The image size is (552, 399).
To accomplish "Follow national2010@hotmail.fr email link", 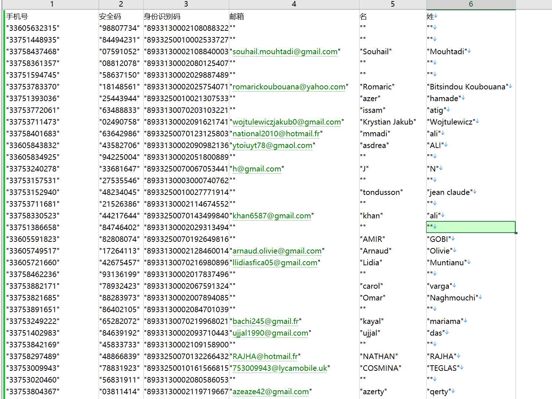I will point(276,133).
